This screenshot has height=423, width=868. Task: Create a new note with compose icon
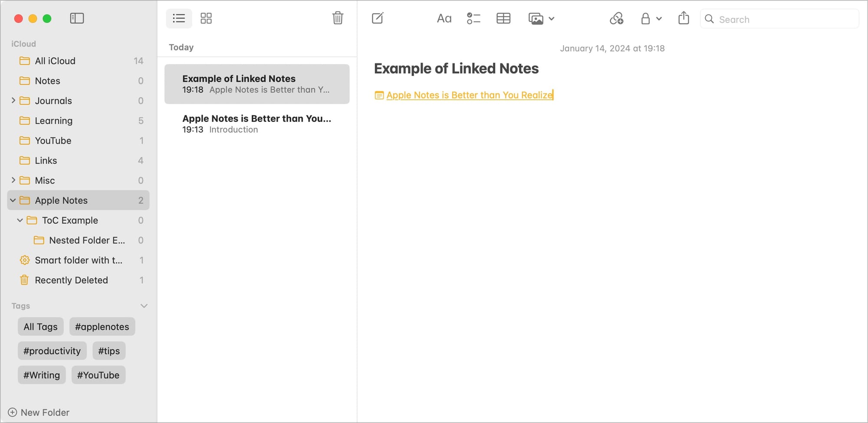coord(378,18)
